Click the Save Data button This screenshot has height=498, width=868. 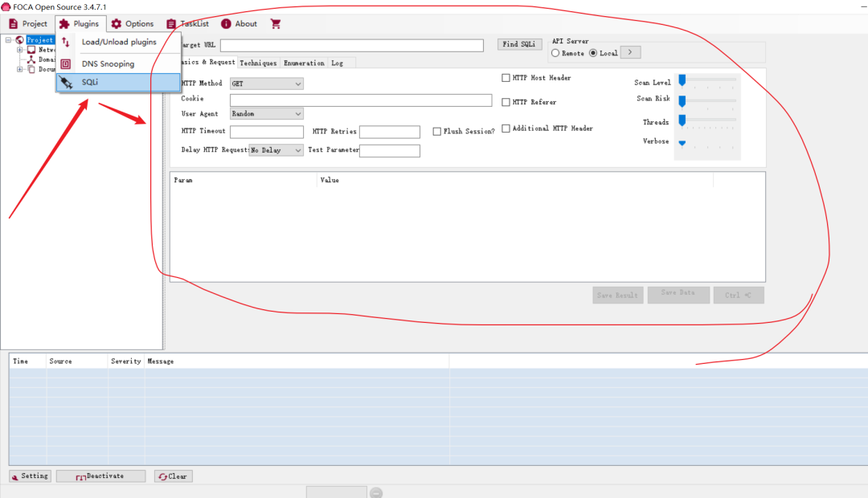[678, 294]
